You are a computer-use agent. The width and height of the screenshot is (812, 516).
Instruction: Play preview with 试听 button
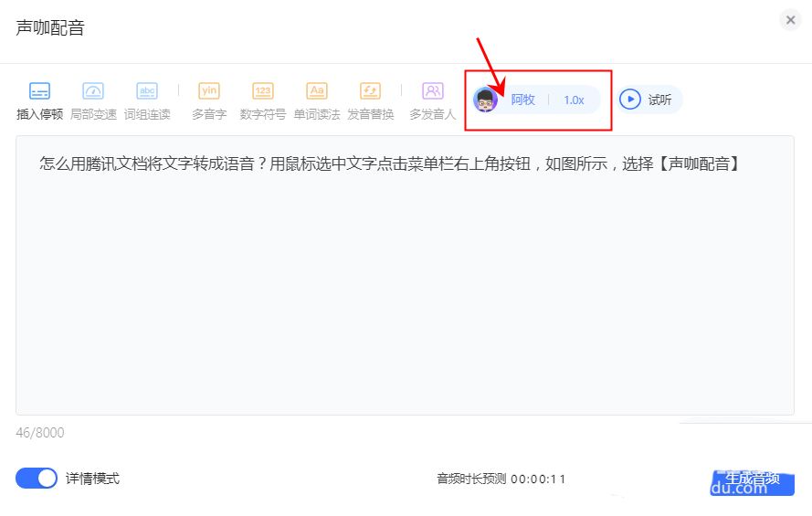(x=649, y=100)
